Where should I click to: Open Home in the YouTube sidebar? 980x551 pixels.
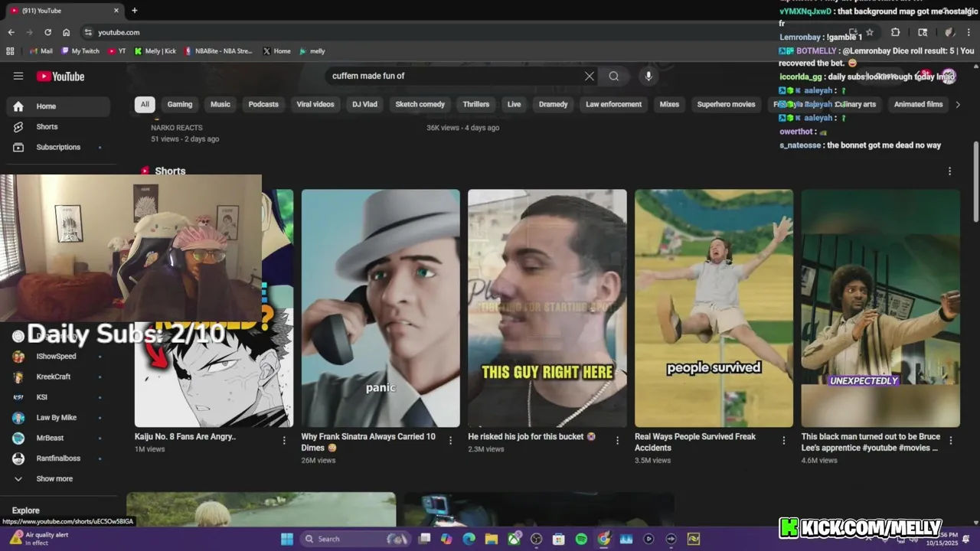(x=58, y=106)
